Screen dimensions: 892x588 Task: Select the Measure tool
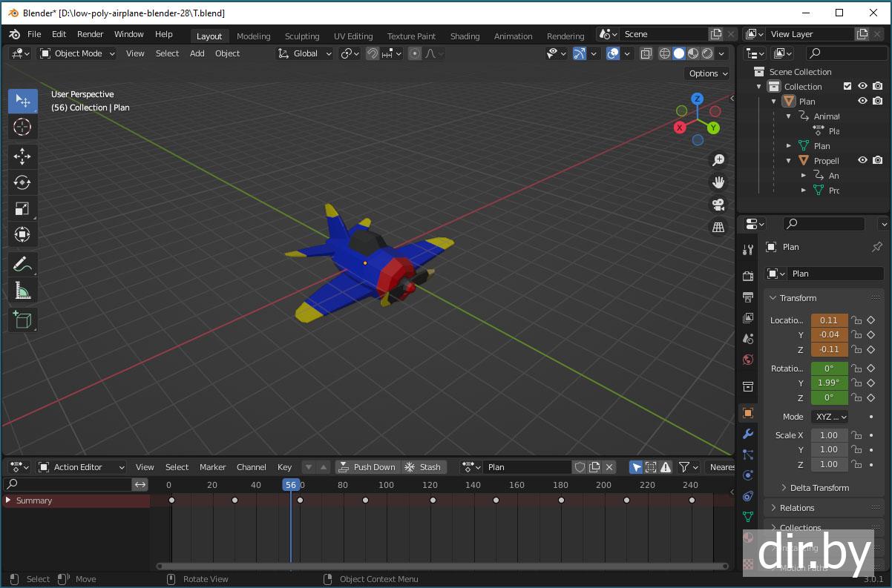[22, 291]
